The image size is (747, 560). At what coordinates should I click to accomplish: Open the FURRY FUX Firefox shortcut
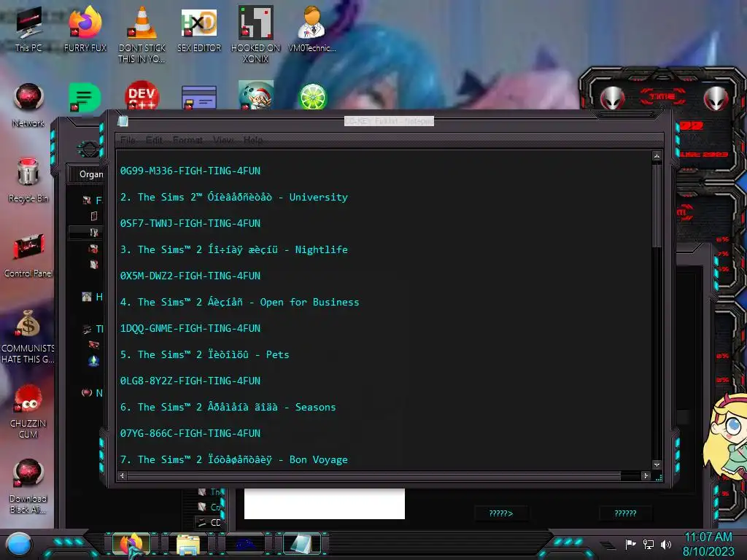85,28
